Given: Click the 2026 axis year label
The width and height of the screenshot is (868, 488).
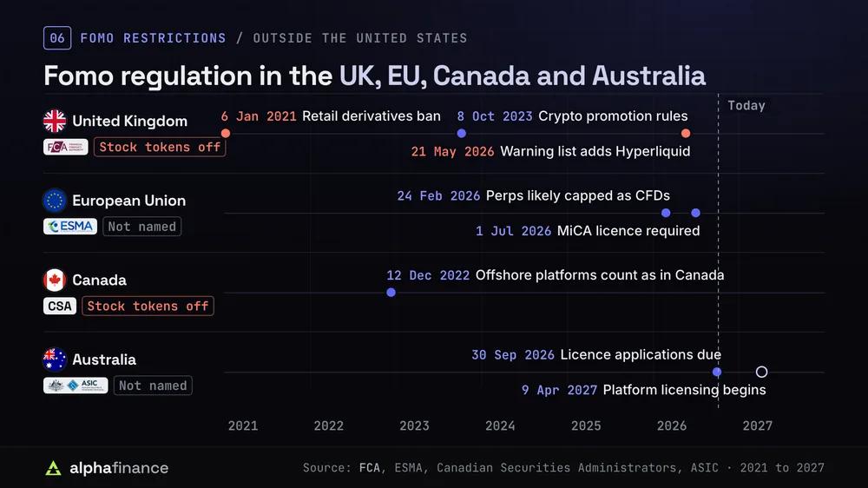Looking at the screenshot, I should click(672, 426).
